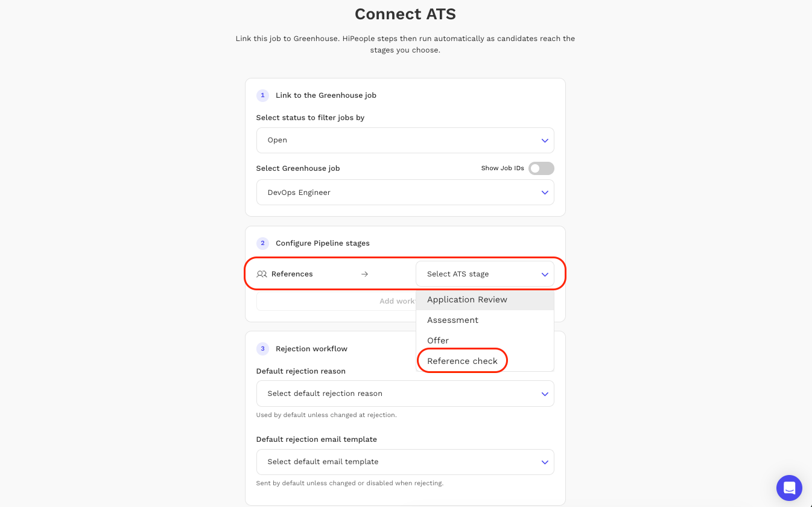Click chevron on DevOps Engineer dropdown

click(x=544, y=193)
